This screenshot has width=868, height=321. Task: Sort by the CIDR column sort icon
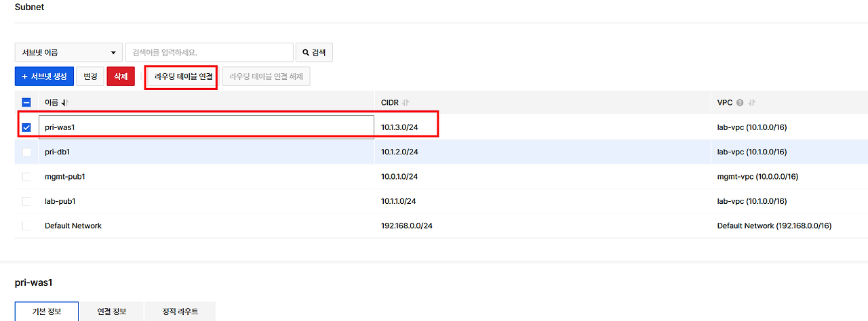tap(406, 102)
